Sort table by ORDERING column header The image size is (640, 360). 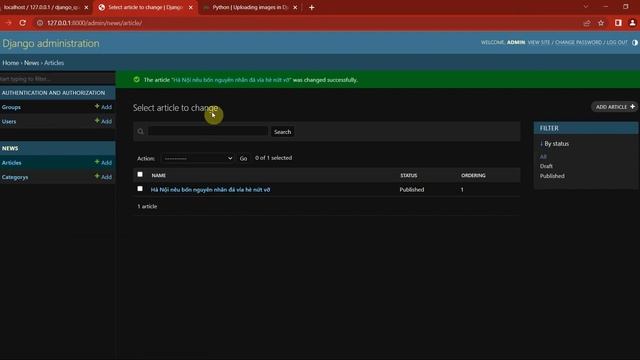tap(473, 176)
